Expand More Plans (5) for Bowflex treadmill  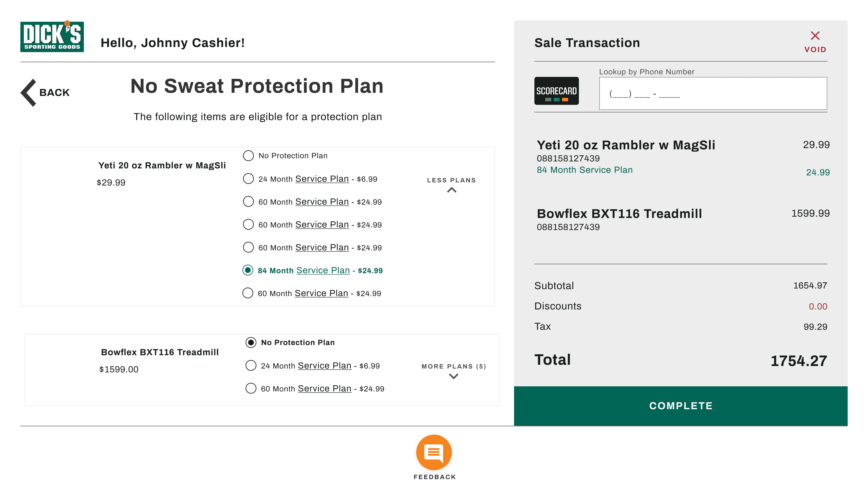453,376
